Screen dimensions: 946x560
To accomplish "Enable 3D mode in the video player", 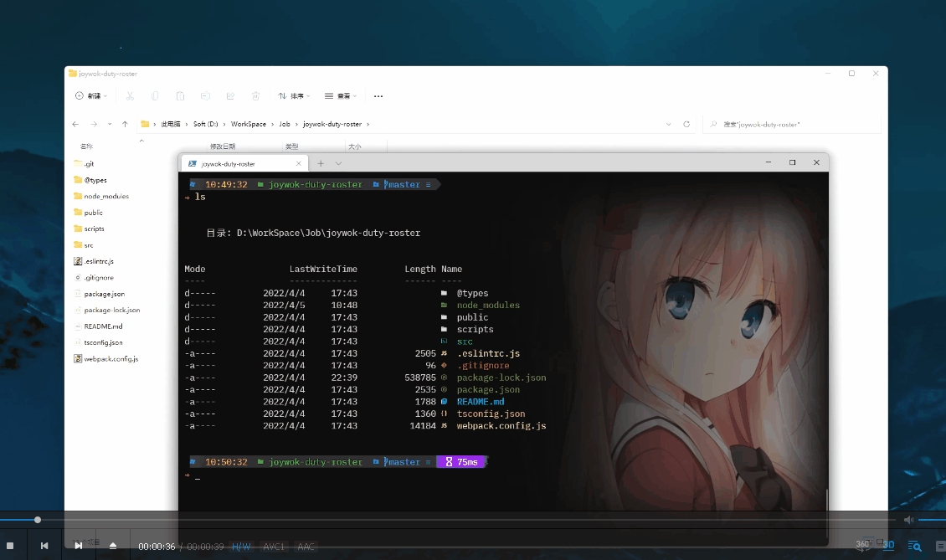I will [888, 545].
